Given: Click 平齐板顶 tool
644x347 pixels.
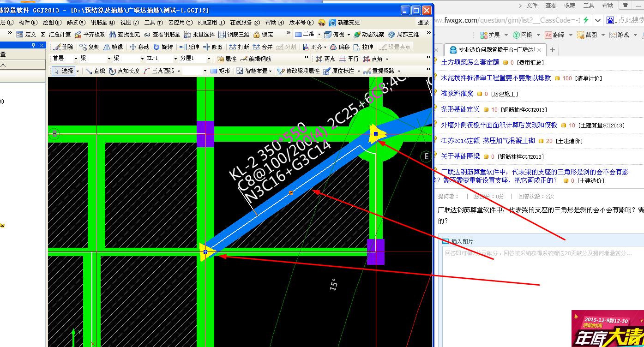Looking at the screenshot, I should pyautogui.click(x=90, y=35).
